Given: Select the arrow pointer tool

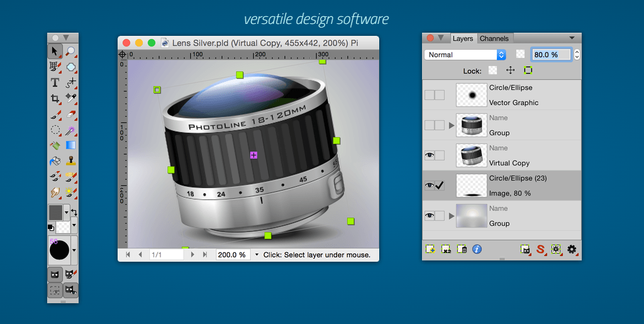Looking at the screenshot, I should click(x=55, y=51).
